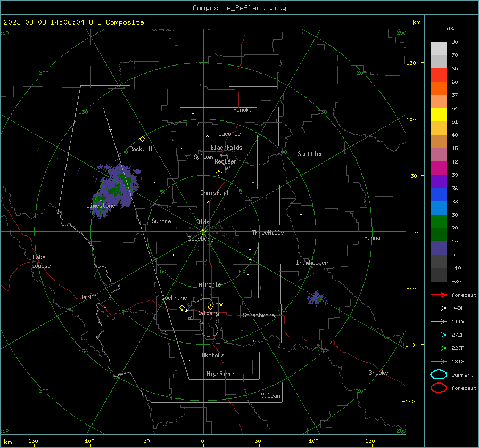Pick the magenta swatch between 39 and 42 dBZ
479x448 pixels.
click(439, 168)
